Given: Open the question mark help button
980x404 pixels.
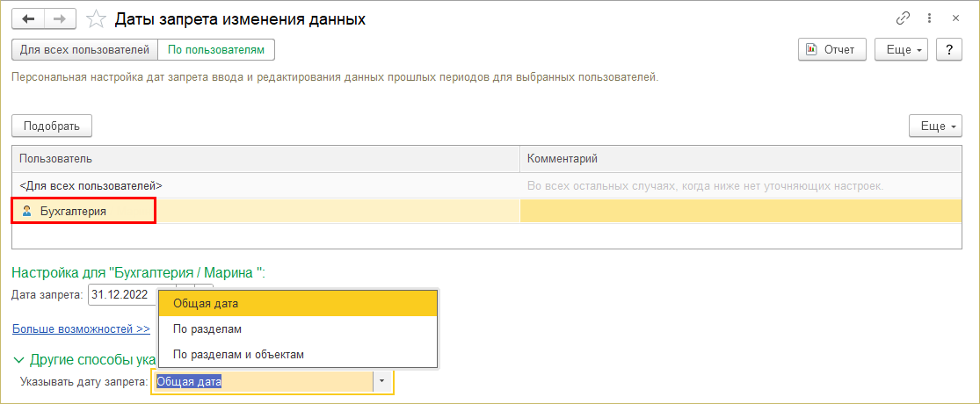Looking at the screenshot, I should pos(948,50).
